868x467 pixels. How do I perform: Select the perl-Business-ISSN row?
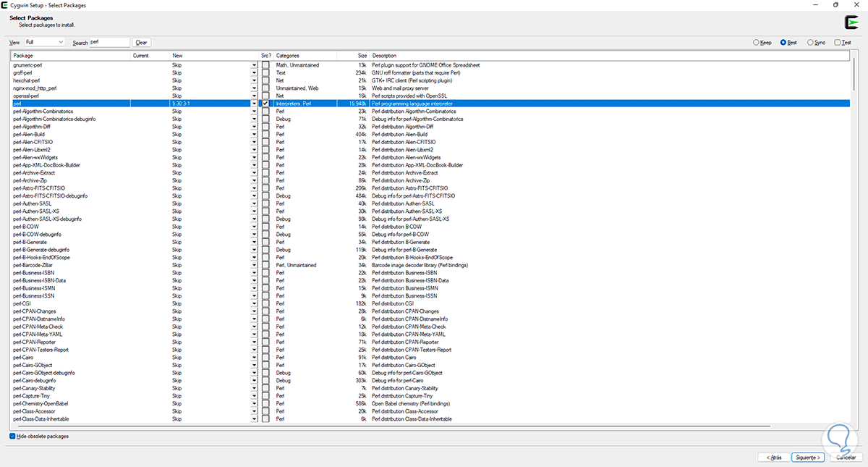pos(430,296)
